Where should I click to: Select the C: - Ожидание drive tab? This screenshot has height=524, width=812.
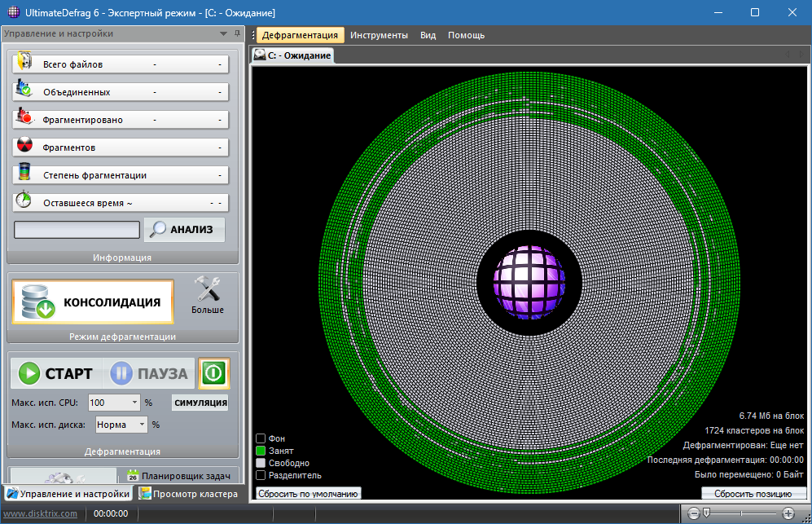292,55
